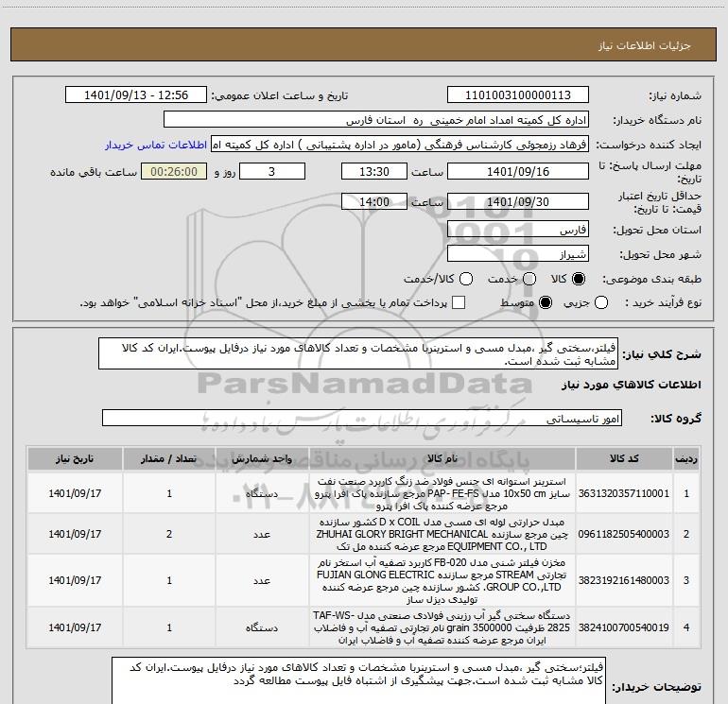Click the جزئیات اطلاعات نیاز header title
This screenshot has height=704, width=728.
(645, 45)
